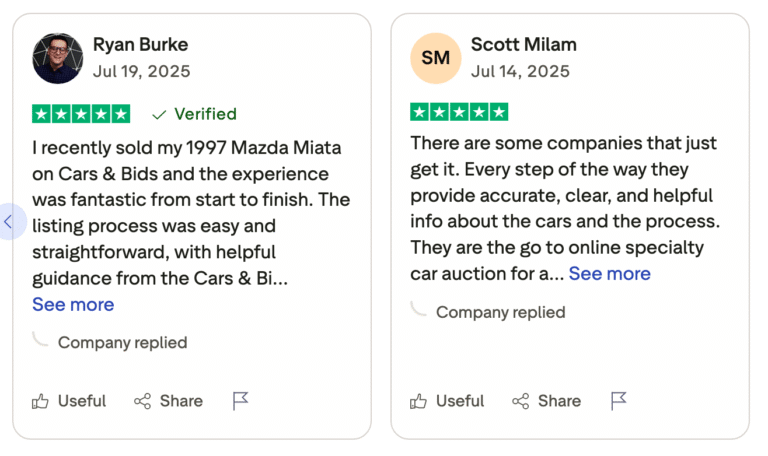Expand Ryan Burke's review with See more
The width and height of the screenshot is (768, 456).
[x=73, y=304]
